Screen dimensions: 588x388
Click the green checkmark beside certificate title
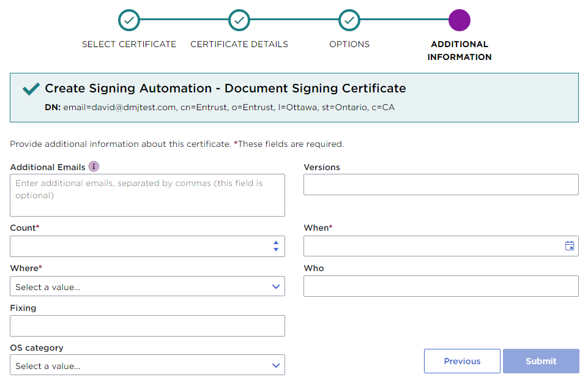31,89
